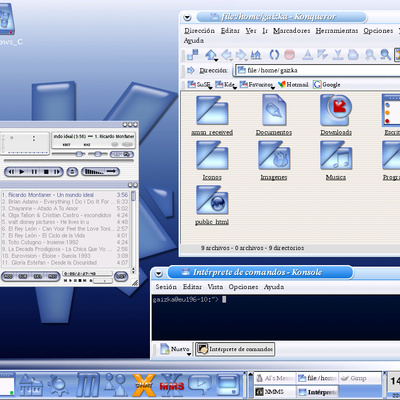Open the public_html folder
Screen dimensions: 400x400
[212, 206]
